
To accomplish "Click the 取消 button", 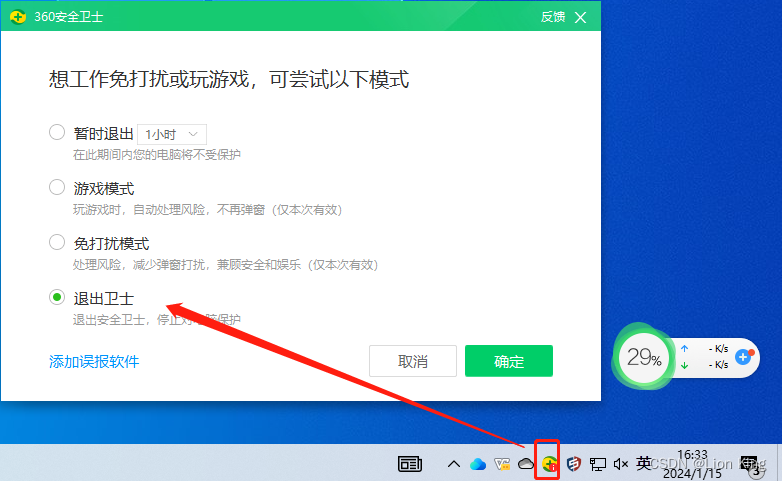I will 412,361.
